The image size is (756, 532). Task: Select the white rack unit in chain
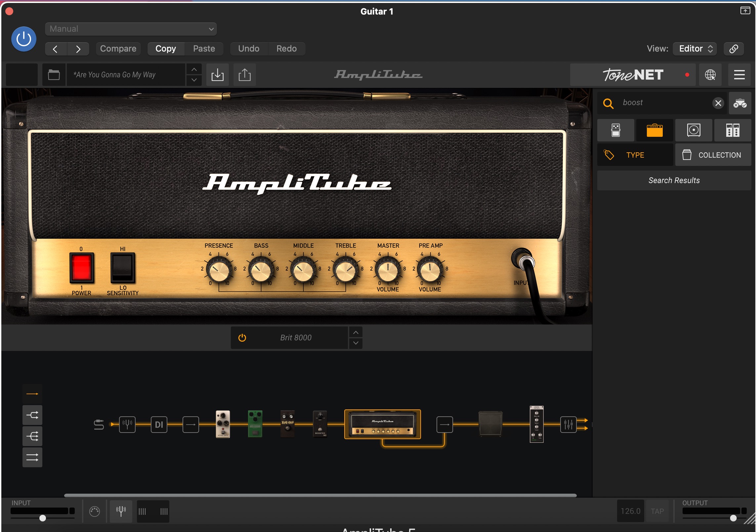pos(536,424)
